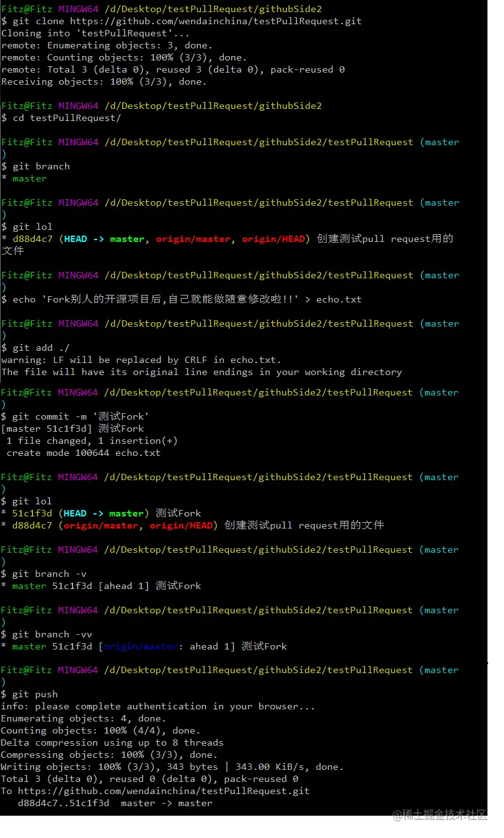
Task: Click the "git add ./" command
Action: (x=36, y=348)
